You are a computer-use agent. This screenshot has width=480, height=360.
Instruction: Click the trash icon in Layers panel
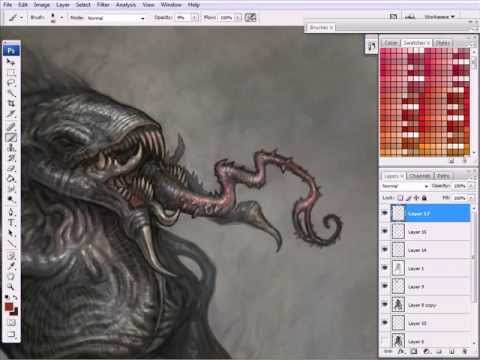coord(464,351)
